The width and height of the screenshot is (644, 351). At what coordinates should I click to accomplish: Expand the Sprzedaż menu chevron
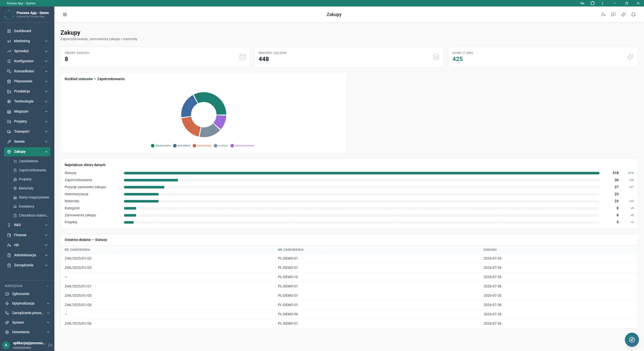(x=46, y=51)
